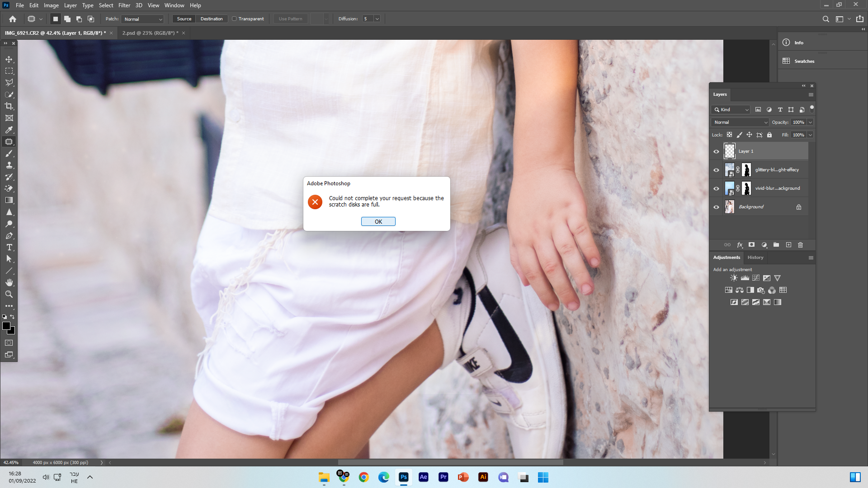Add a Brightness/Contrast adjustment

coord(734,278)
